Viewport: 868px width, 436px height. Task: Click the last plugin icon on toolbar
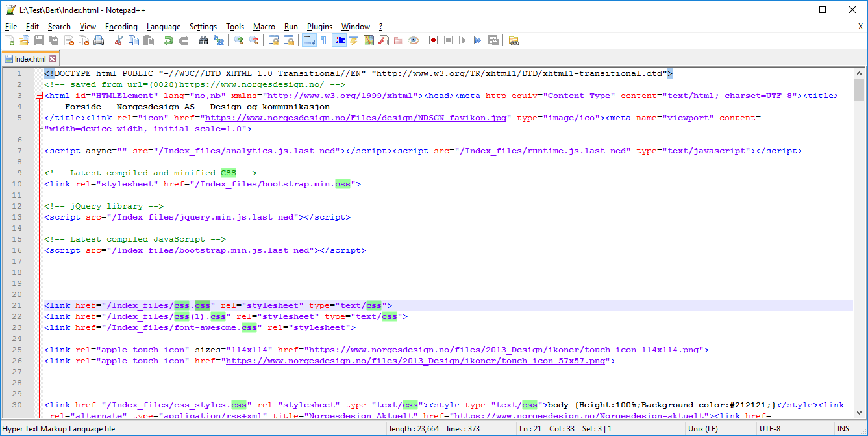pyautogui.click(x=513, y=40)
